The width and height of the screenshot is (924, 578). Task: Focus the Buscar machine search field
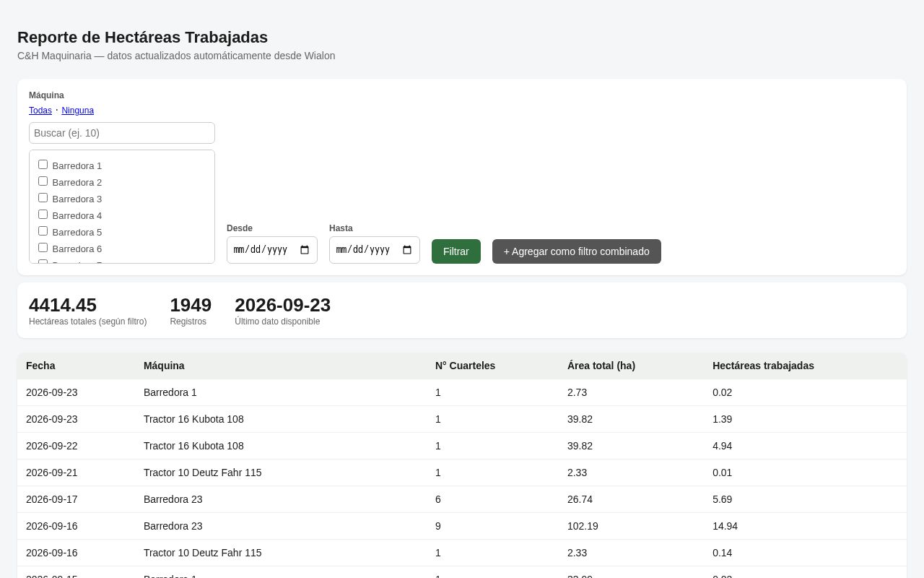[122, 133]
